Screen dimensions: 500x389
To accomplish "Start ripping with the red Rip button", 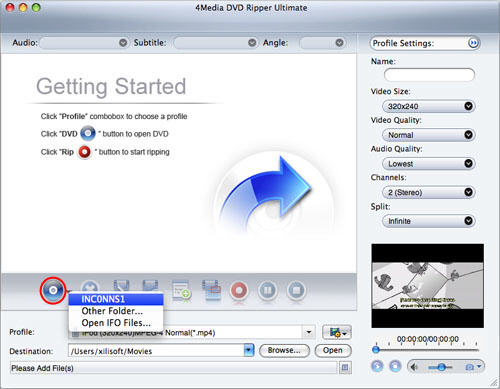I will coord(239,290).
